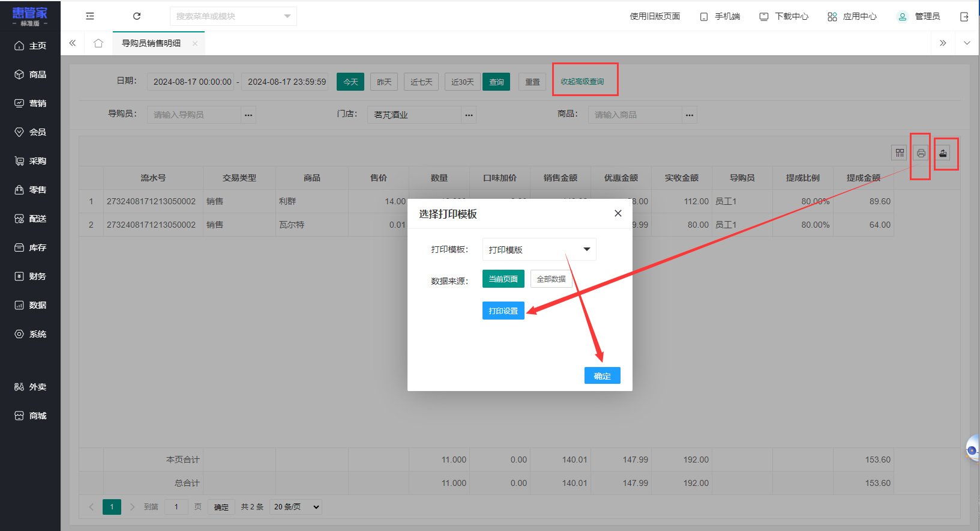Click the start date input field

(x=192, y=82)
